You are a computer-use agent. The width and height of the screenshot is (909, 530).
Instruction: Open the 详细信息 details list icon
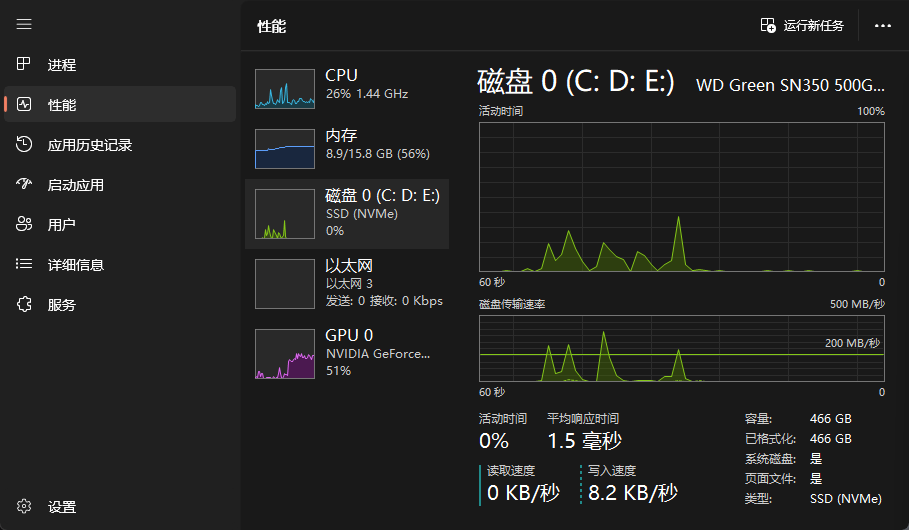point(25,265)
